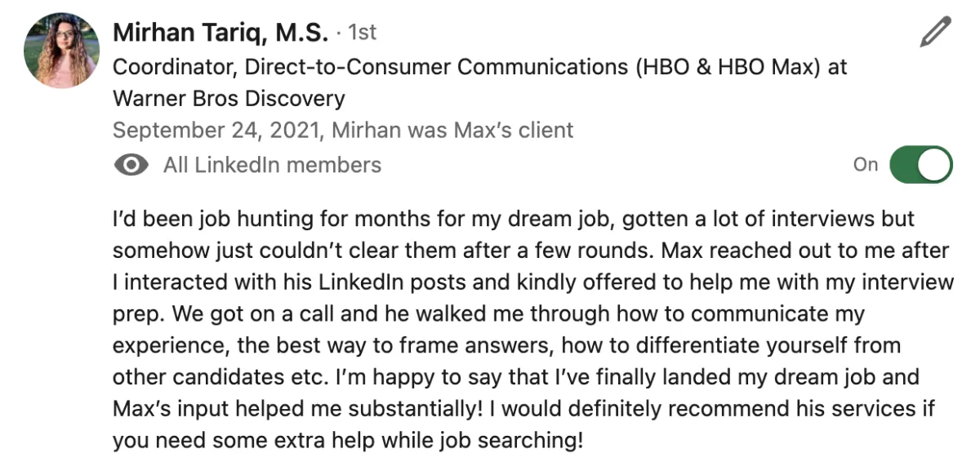
Task: Click the 1st connection degree badge
Action: [x=362, y=33]
